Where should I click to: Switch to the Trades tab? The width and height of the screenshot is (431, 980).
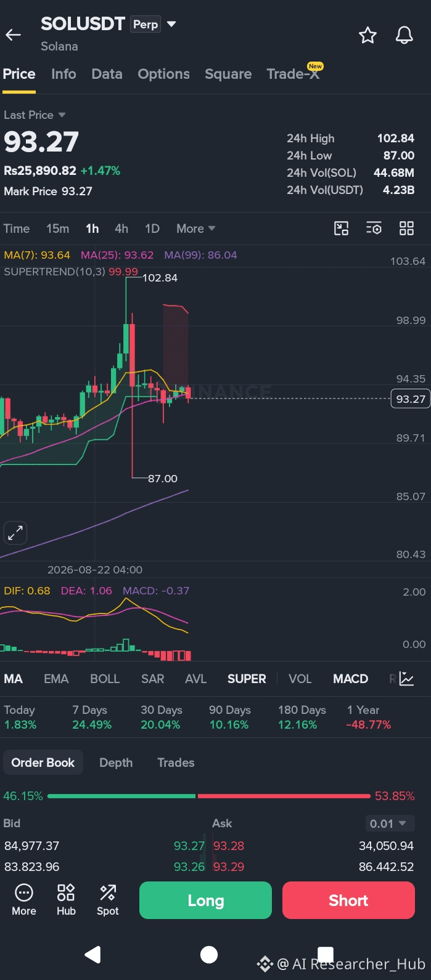coord(176,763)
